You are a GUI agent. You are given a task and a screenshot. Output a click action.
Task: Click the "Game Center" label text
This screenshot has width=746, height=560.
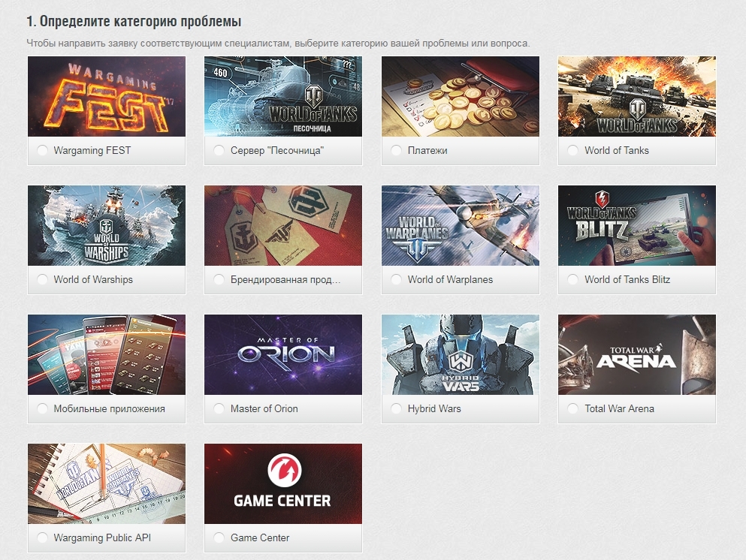(260, 537)
